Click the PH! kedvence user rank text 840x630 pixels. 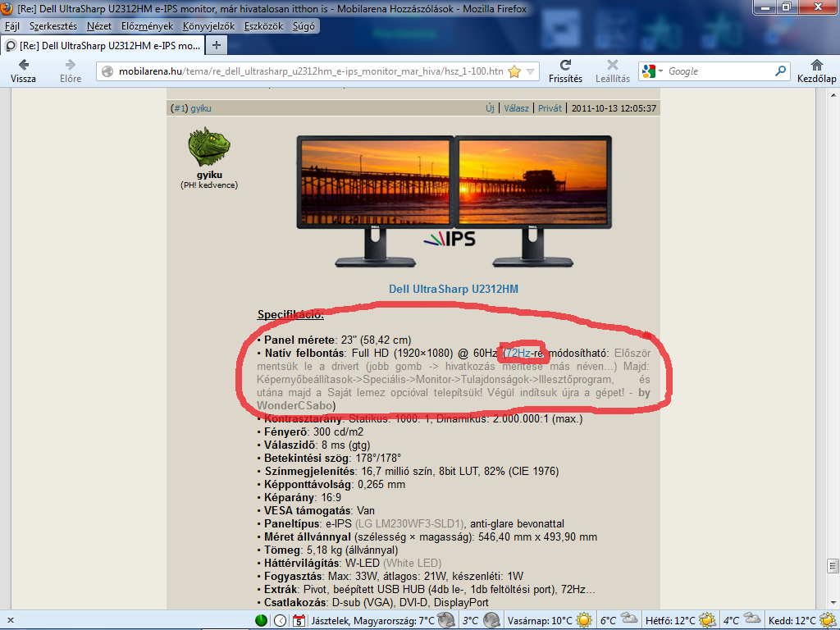click(x=209, y=185)
